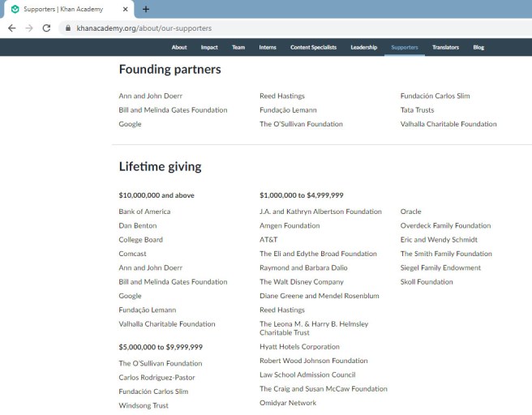532x415 pixels.
Task: Click Bill and Melinda Gates Foundation founding partner
Action: click(173, 110)
